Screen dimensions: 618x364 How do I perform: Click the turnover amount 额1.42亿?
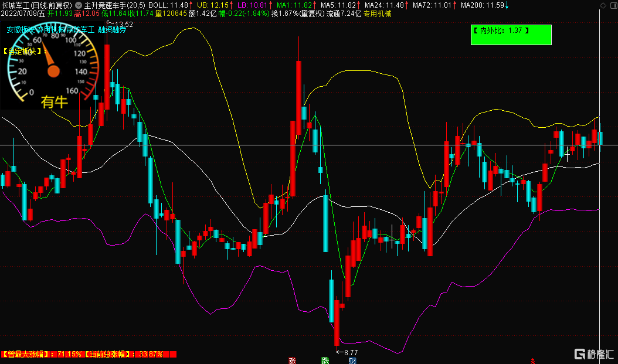click(x=202, y=14)
